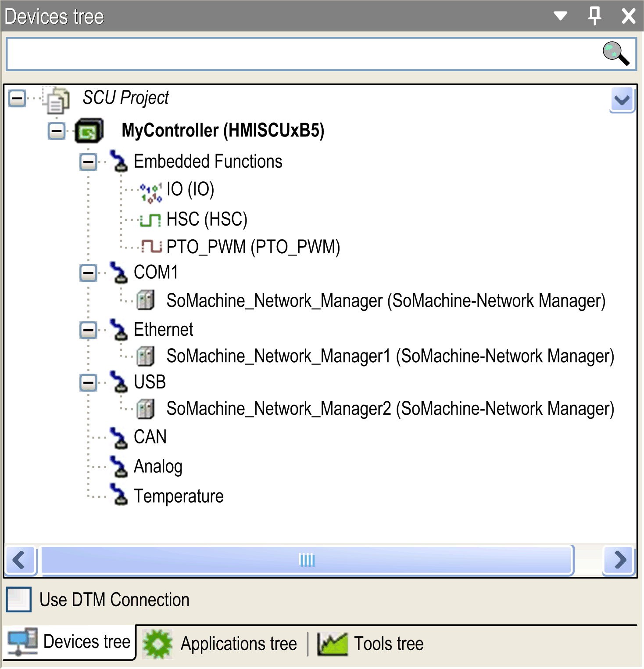Image resolution: width=644 pixels, height=669 pixels.
Task: Select the Analog label
Action: [x=158, y=467]
